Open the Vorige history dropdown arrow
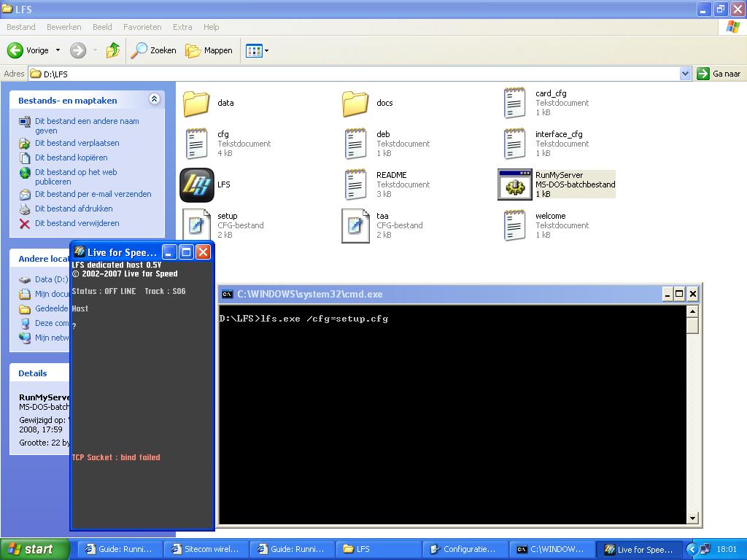Image resolution: width=747 pixels, height=560 pixels. point(58,50)
